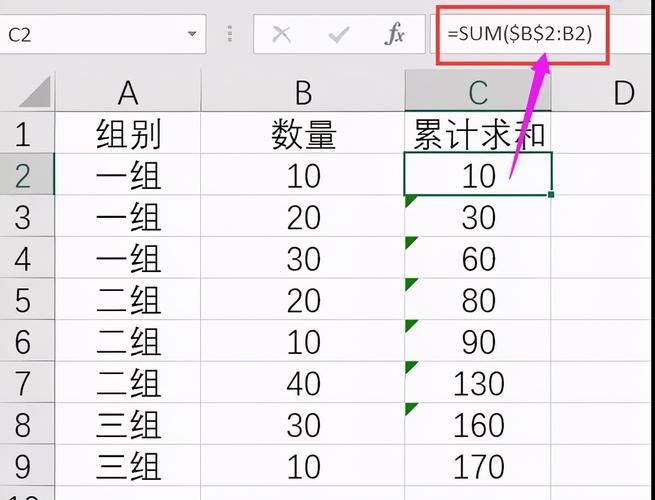Select cell A8 containing 三组
The height and width of the screenshot is (500, 655).
pyautogui.click(x=128, y=424)
